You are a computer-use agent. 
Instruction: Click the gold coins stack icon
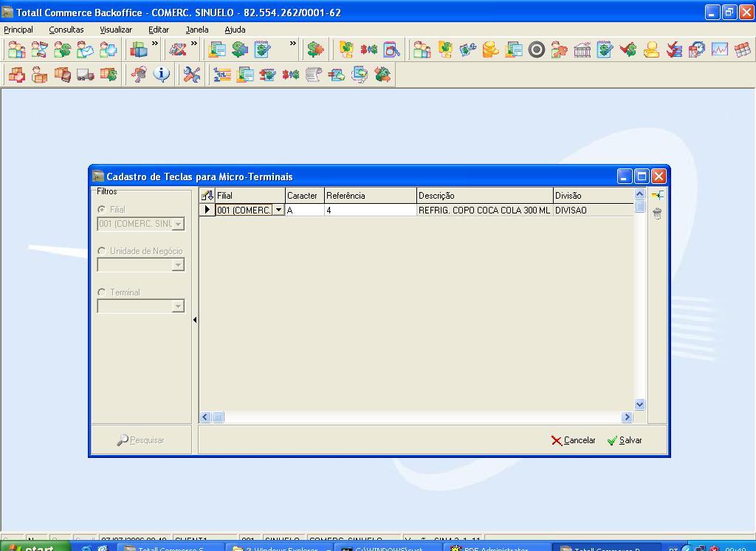(490, 49)
